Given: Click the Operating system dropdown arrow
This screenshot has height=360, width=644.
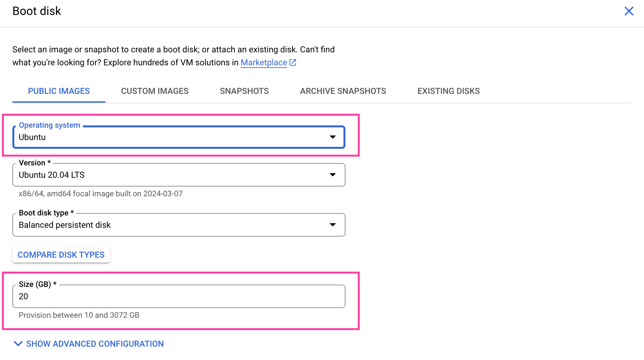Looking at the screenshot, I should pyautogui.click(x=332, y=137).
